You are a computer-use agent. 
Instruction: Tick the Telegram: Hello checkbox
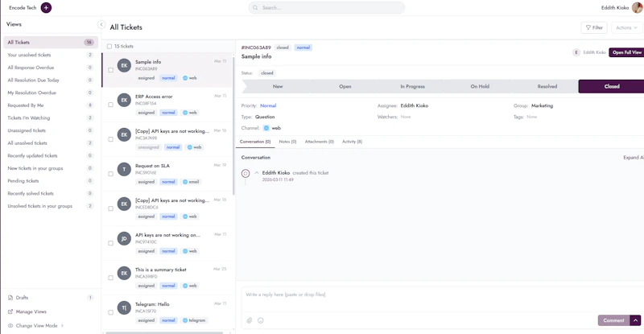point(110,312)
